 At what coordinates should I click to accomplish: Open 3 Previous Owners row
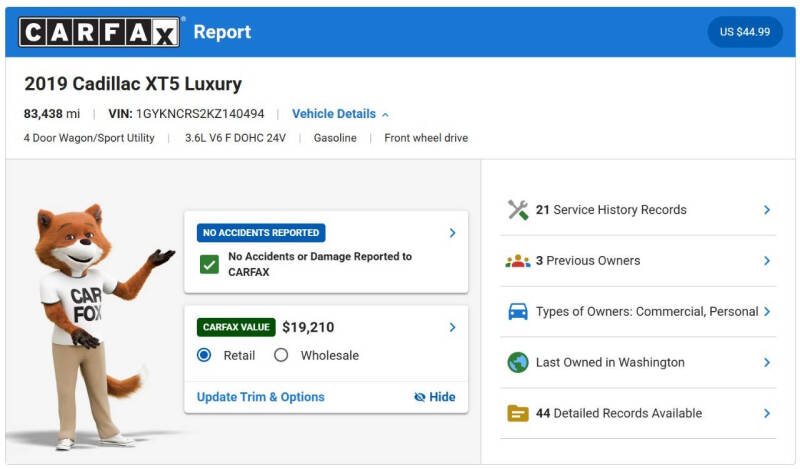[638, 261]
